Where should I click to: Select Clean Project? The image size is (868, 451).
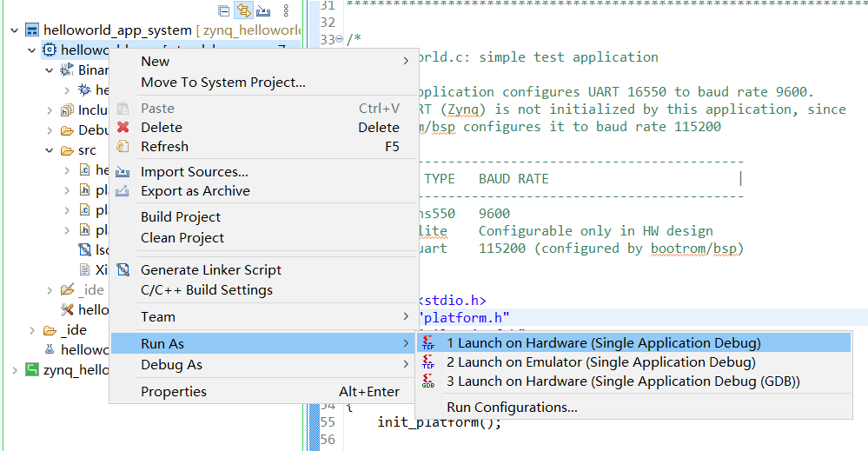[x=263, y=238]
